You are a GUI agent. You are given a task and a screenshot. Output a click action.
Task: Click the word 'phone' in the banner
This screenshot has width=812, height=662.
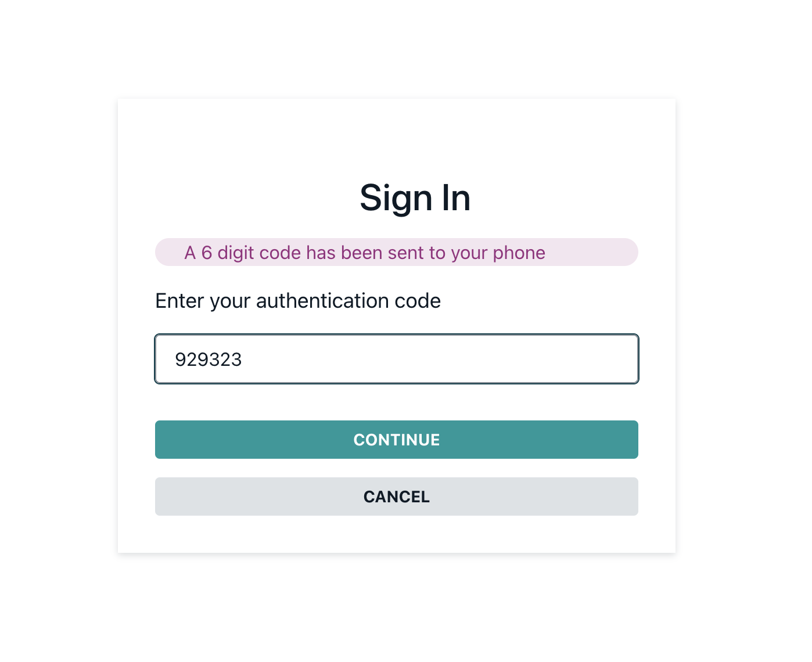519,254
